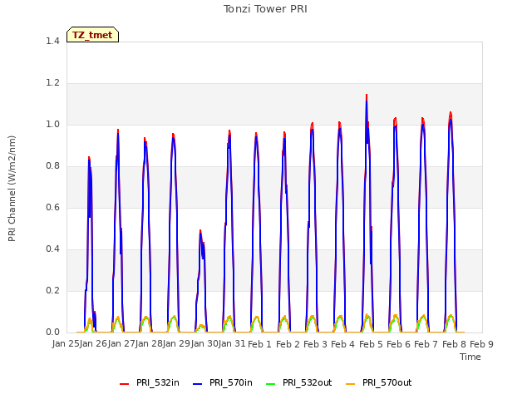The width and height of the screenshot is (532, 399).
Task: Click the 0.6 y-axis tick label
Action: [x=52, y=208]
